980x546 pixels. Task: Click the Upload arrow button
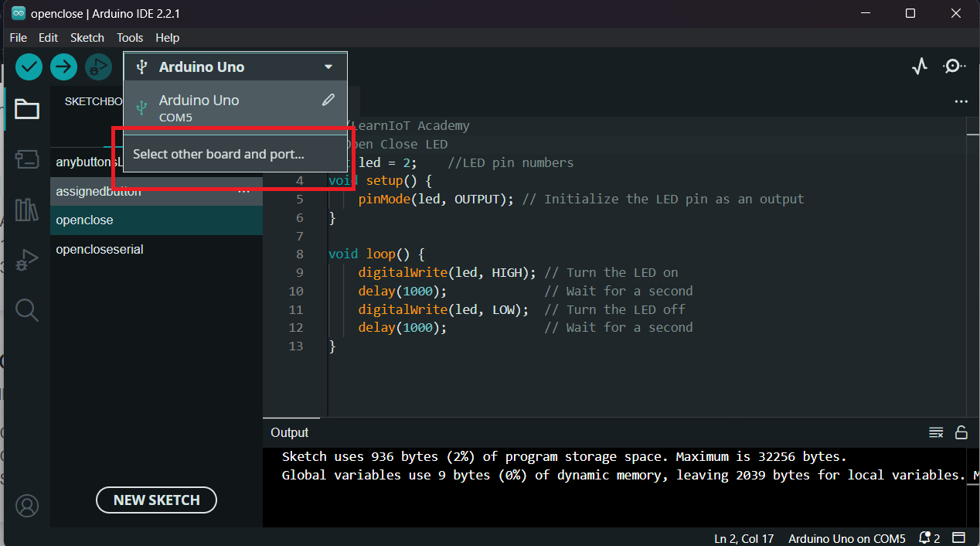pos(64,67)
